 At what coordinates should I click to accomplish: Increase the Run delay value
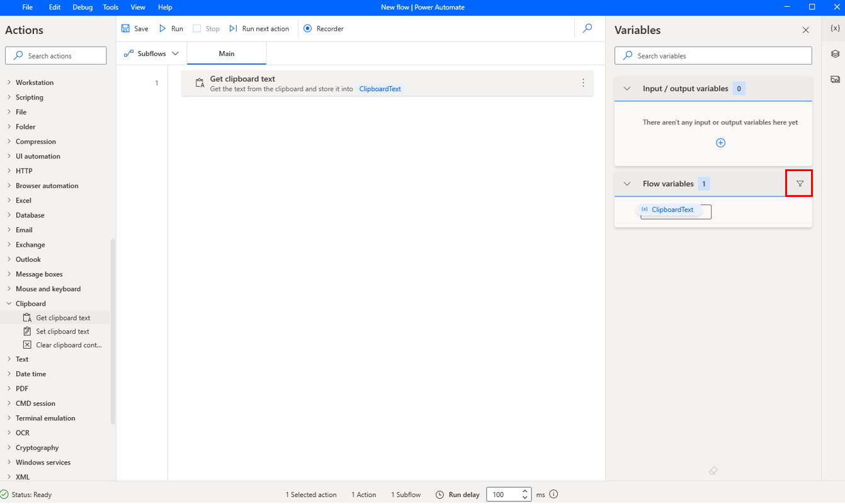(x=525, y=491)
